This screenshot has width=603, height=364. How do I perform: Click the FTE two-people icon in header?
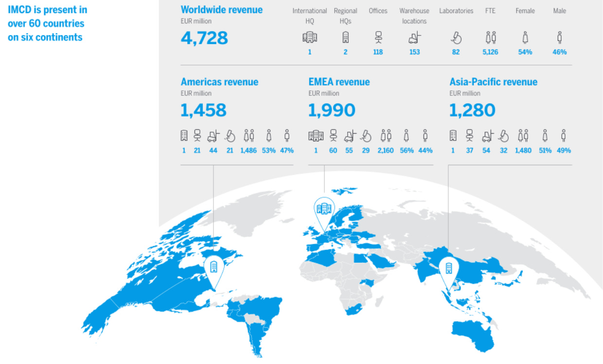[x=491, y=37]
